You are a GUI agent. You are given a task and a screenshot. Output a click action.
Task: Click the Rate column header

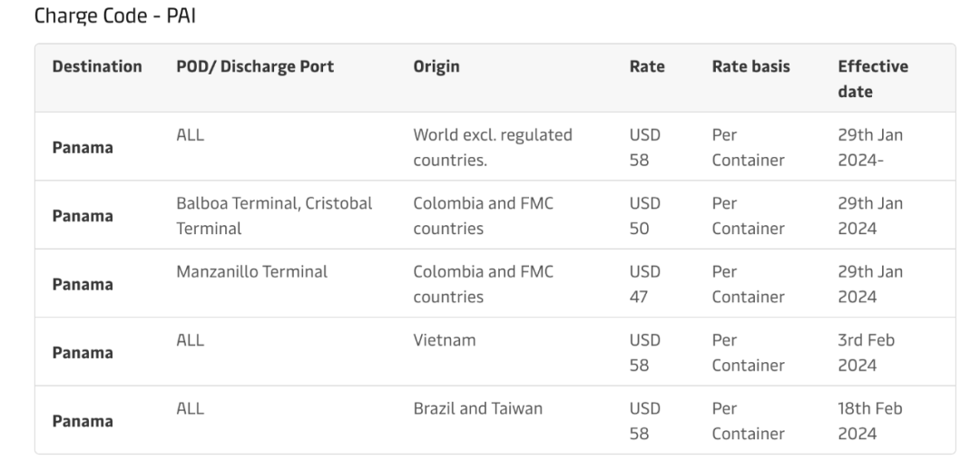tap(646, 67)
